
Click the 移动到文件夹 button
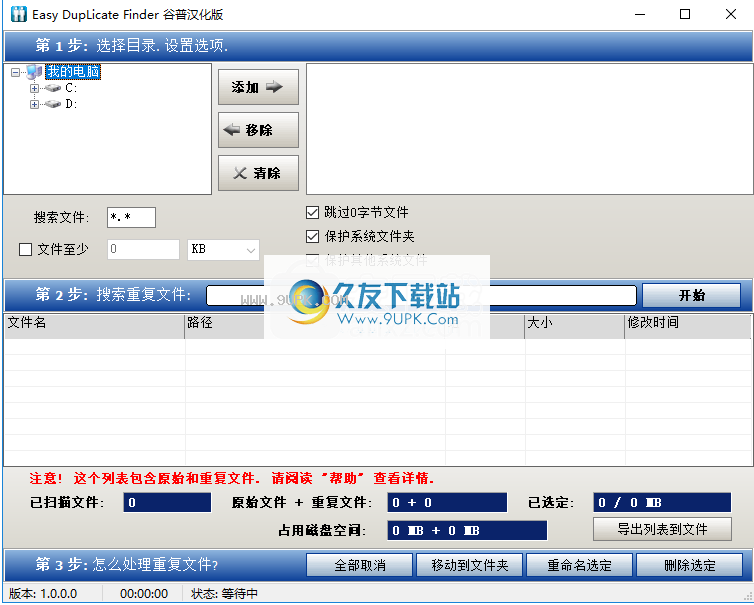coord(469,565)
